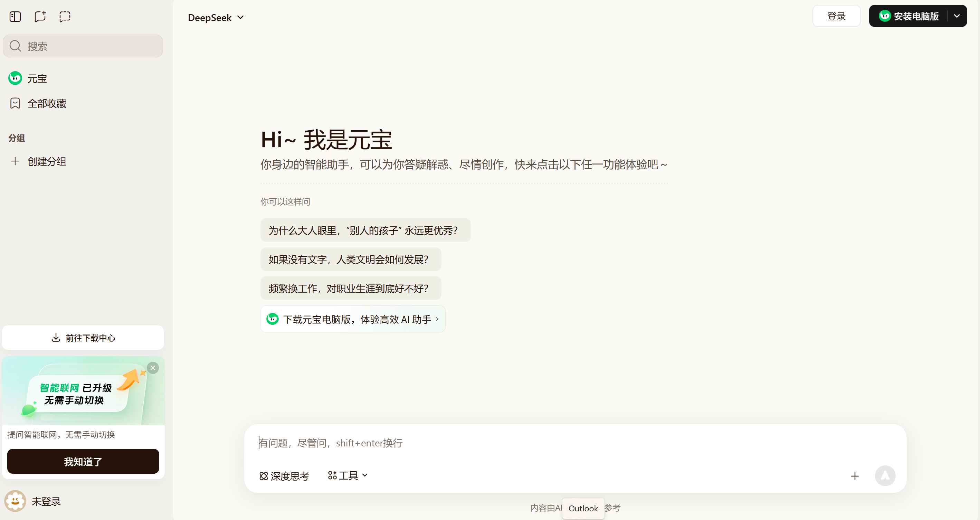
Task: Open 下载元宝电脑版，体验高效 AI 助手 link
Action: [353, 319]
